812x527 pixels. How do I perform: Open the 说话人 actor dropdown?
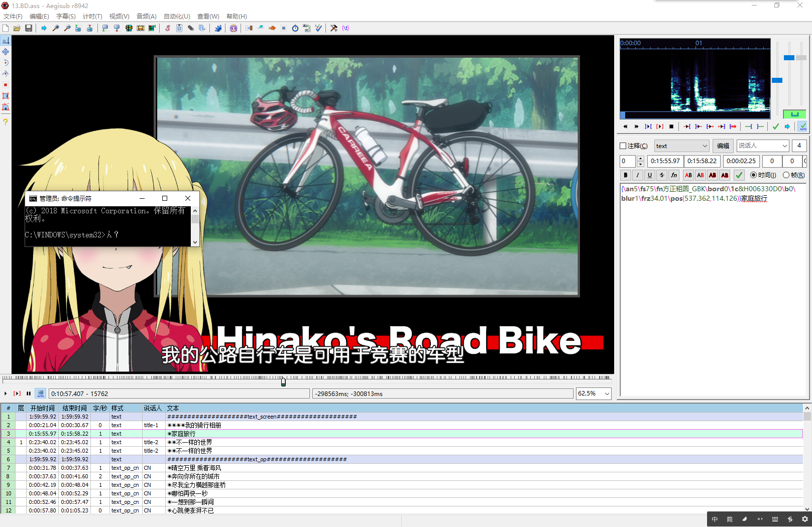coord(763,146)
